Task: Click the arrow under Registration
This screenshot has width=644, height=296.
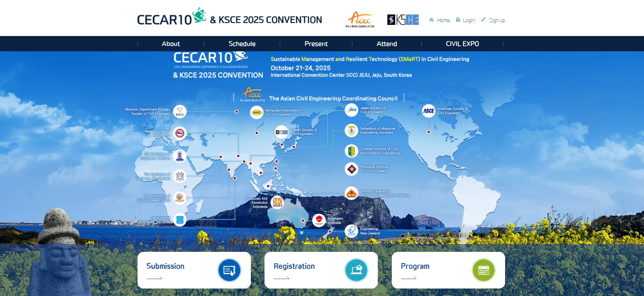Action: click(x=281, y=278)
